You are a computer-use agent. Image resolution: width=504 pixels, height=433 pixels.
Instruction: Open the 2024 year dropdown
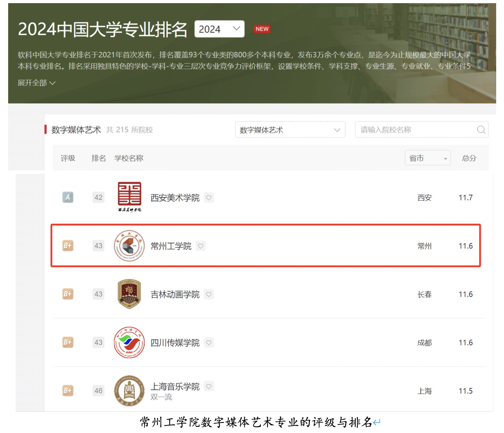[219, 29]
